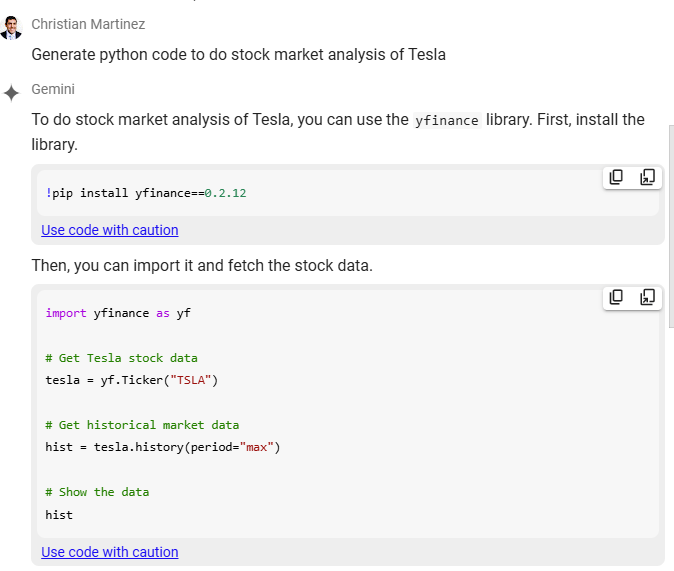Image resolution: width=674 pixels, height=571 pixels.
Task: Click the final 'hist' code line
Action: pyautogui.click(x=59, y=515)
